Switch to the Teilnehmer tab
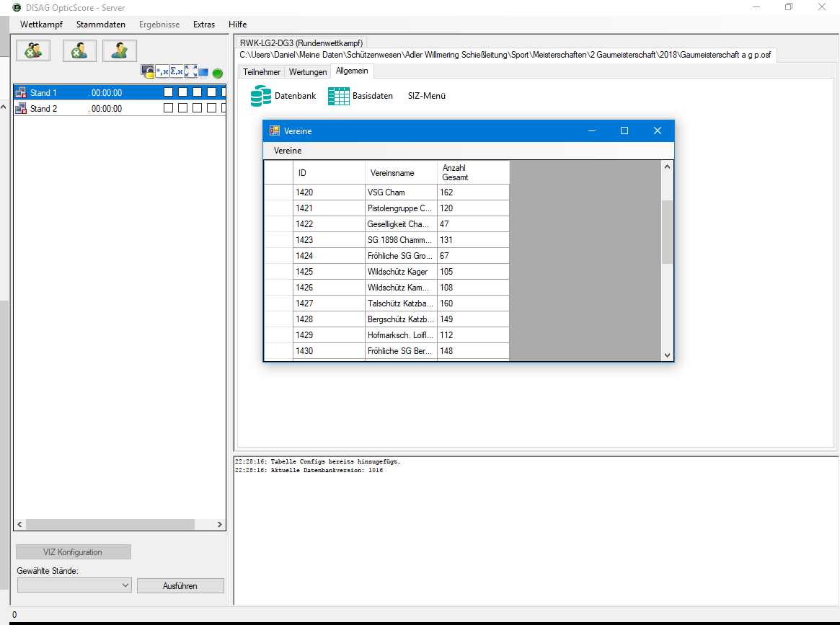 tap(262, 72)
